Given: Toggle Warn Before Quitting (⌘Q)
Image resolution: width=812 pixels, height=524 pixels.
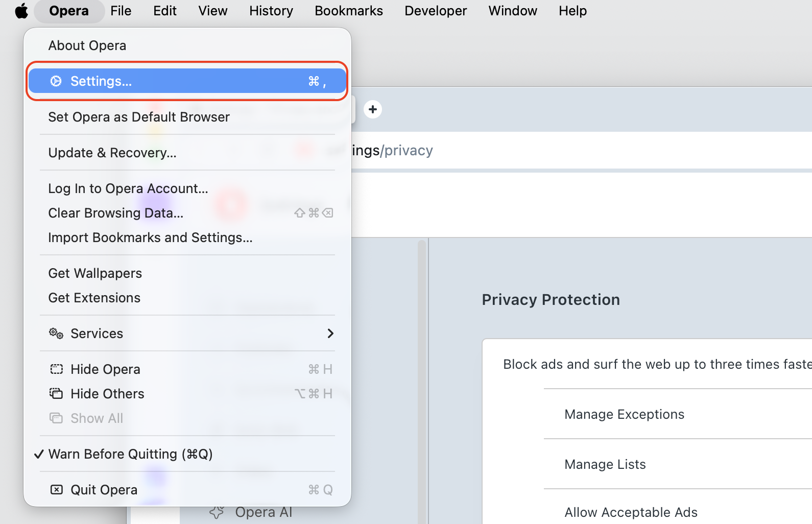Looking at the screenshot, I should [187, 454].
